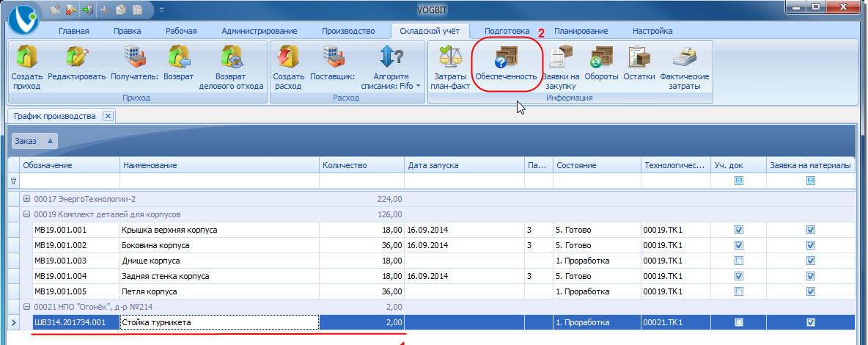Toggle Уч. док checkbox for Петля корпуса
Screen dimensions: 868x345
[738, 291]
